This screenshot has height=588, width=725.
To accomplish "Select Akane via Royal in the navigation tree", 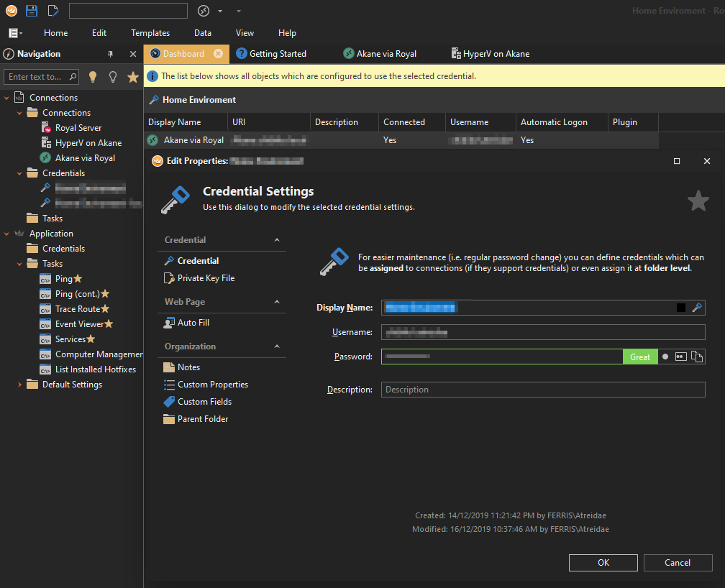I will pos(85,158).
